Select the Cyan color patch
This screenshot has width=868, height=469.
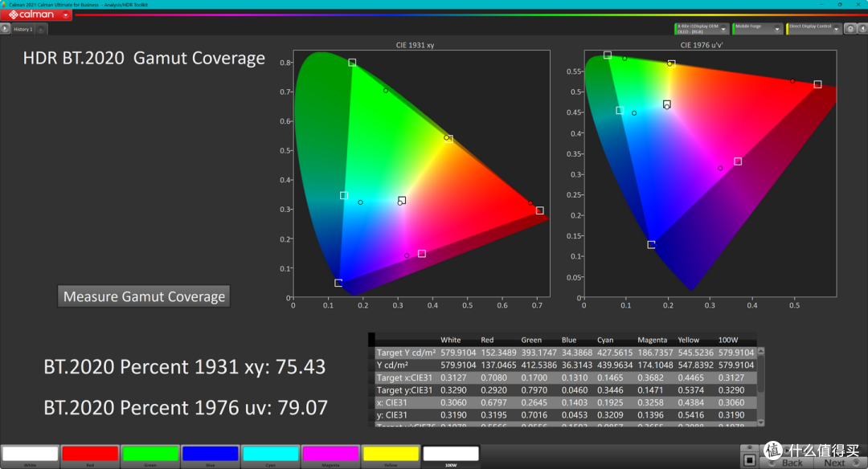(x=270, y=456)
